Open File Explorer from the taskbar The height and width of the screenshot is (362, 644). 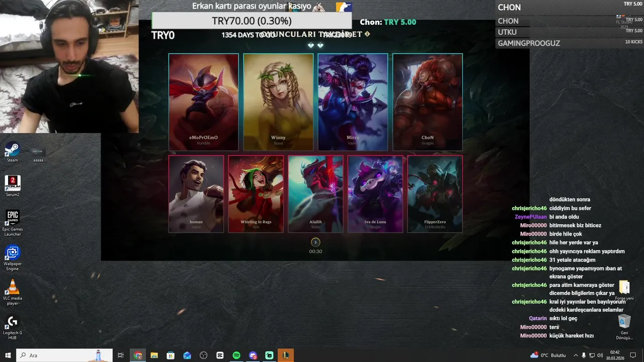click(154, 355)
